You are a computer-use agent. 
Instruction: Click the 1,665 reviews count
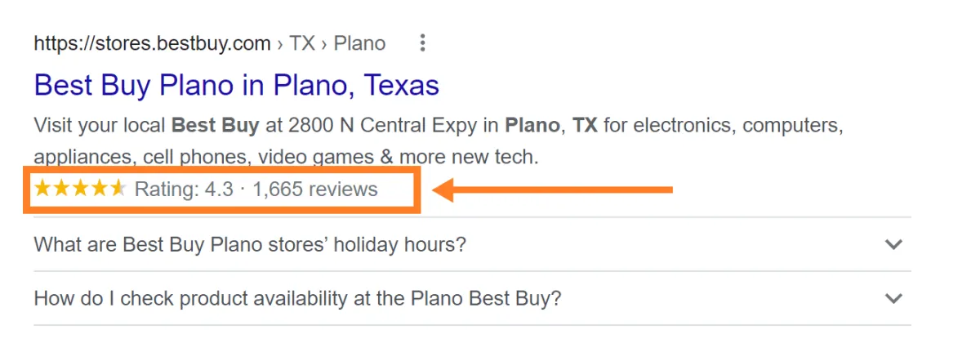(315, 190)
